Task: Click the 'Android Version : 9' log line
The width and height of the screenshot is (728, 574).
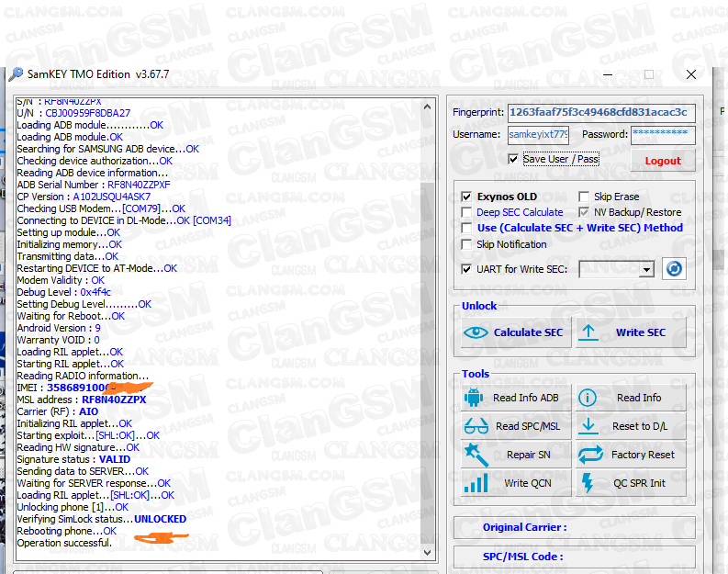Action: [59, 328]
